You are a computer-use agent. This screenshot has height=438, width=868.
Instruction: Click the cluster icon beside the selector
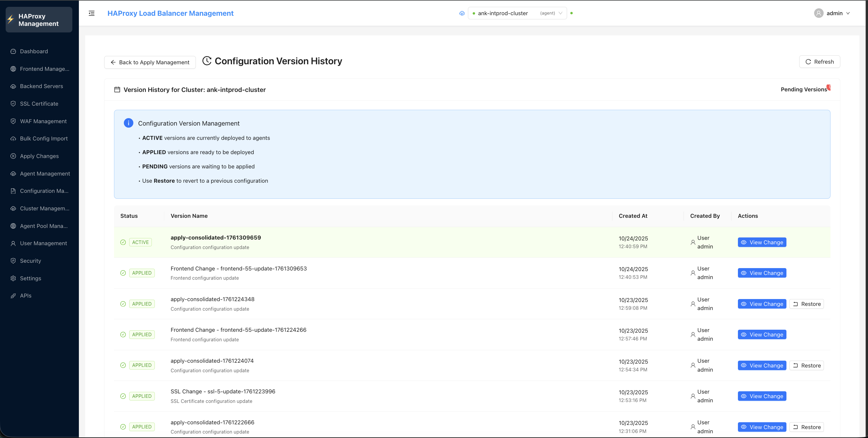point(462,13)
